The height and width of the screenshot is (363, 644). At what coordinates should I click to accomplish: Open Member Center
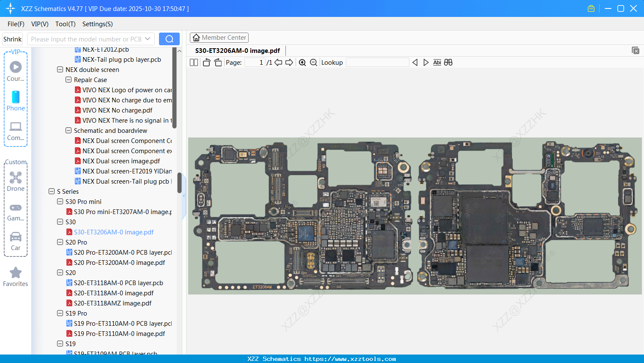219,38
